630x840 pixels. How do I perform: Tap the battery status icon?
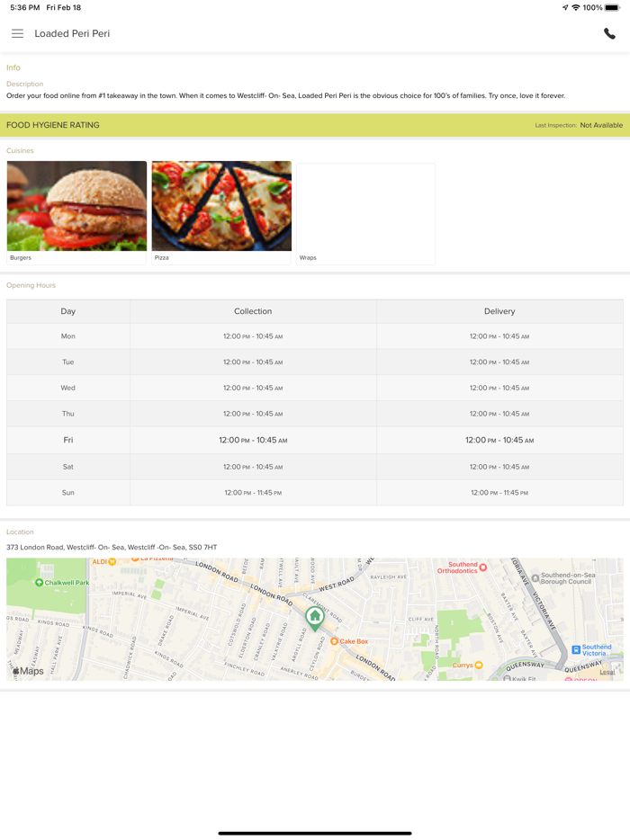tap(612, 7)
